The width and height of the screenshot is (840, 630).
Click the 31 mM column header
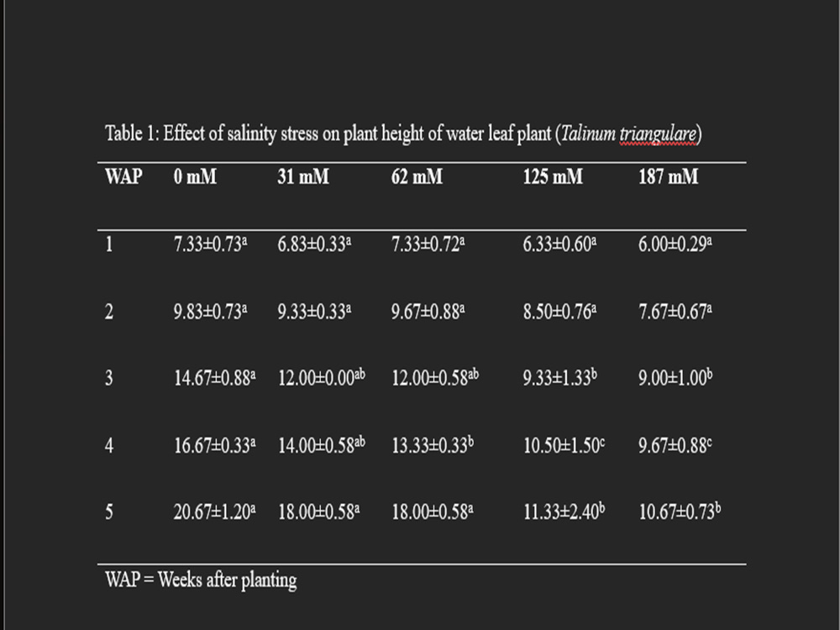click(303, 176)
